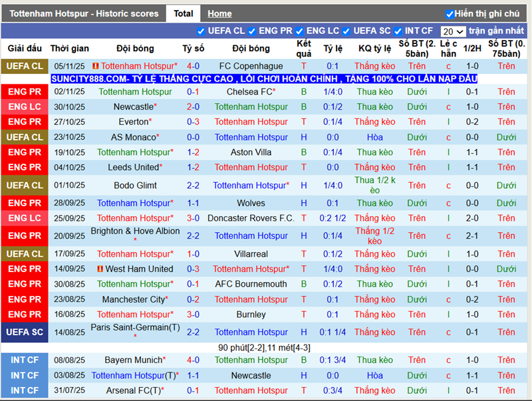
Task: Open Manchester City team link
Action: pyautogui.click(x=135, y=299)
